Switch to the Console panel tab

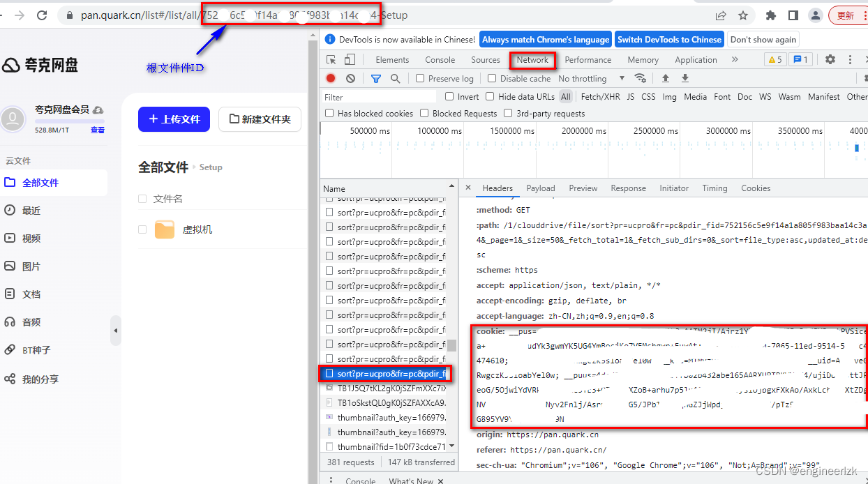[440, 60]
